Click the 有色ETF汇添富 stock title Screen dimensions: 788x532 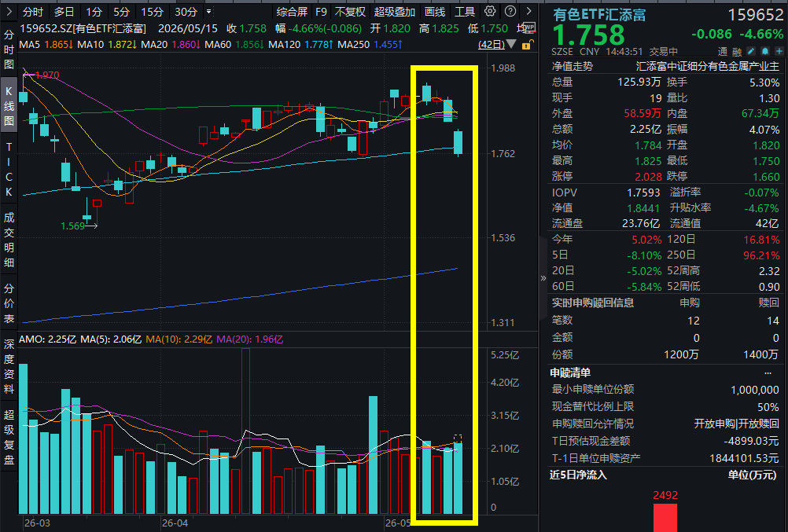599,15
